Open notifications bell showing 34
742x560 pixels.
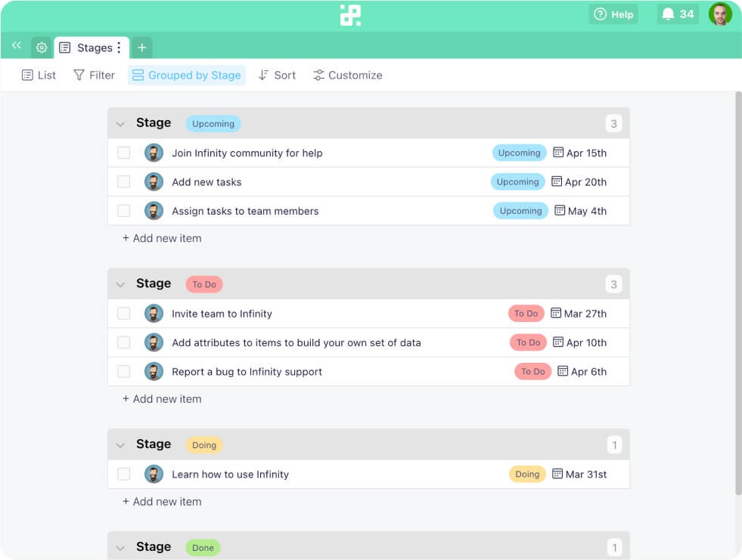[677, 14]
